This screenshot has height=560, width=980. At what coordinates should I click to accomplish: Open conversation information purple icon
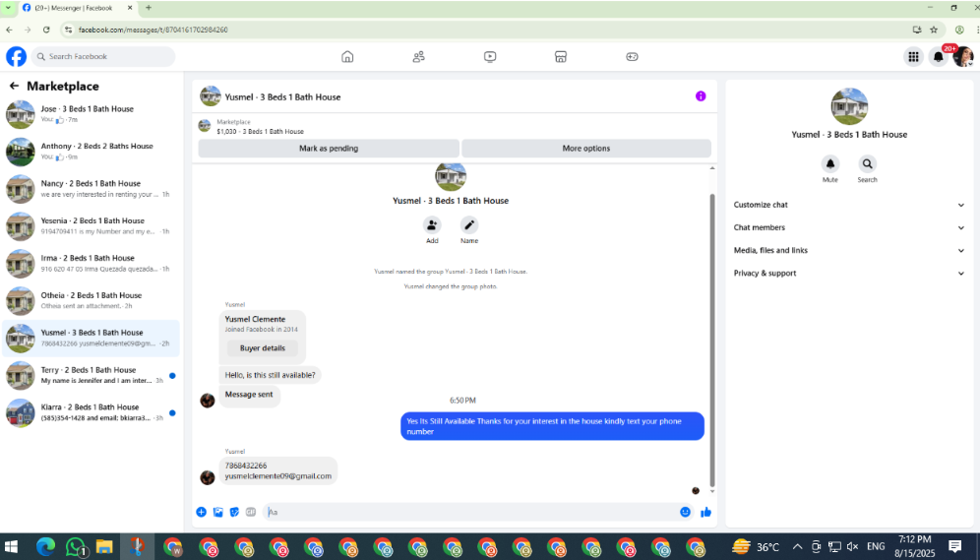click(701, 96)
